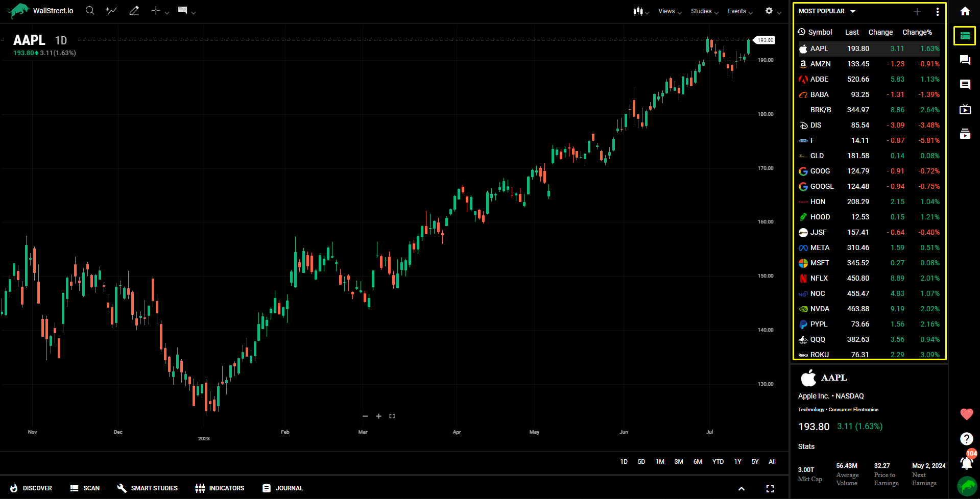
Task: Toggle the watchlist panel icon
Action: [965, 36]
